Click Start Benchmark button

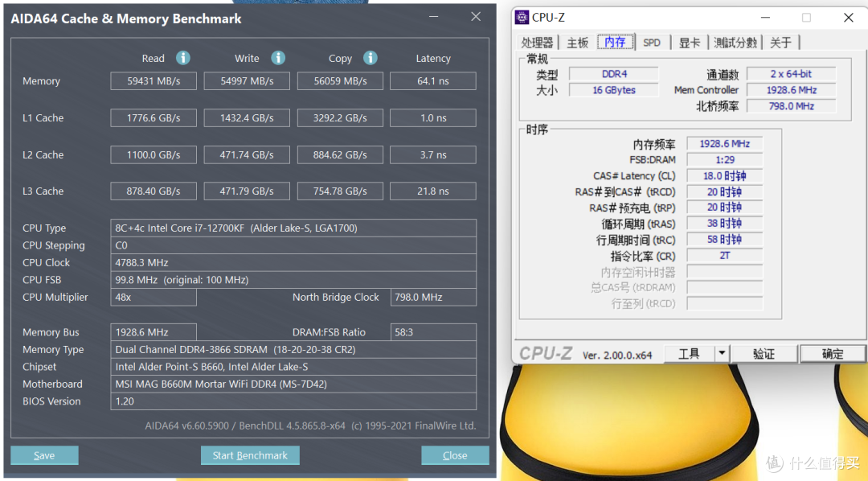[x=250, y=455]
